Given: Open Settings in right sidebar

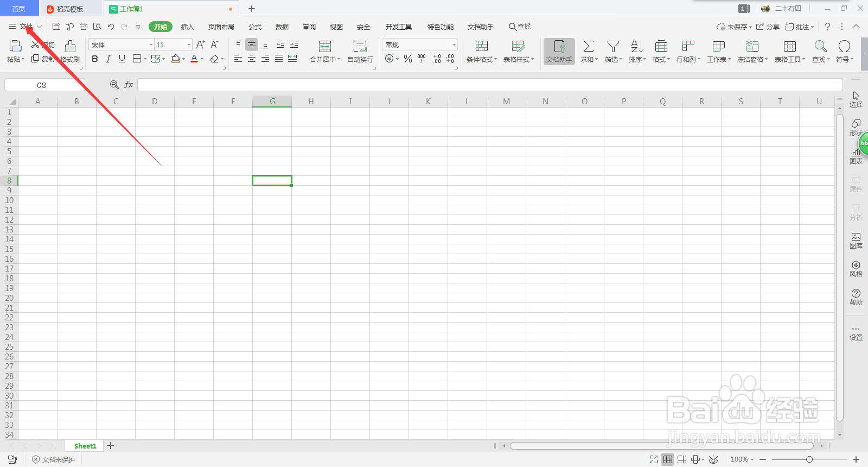Looking at the screenshot, I should click(856, 333).
